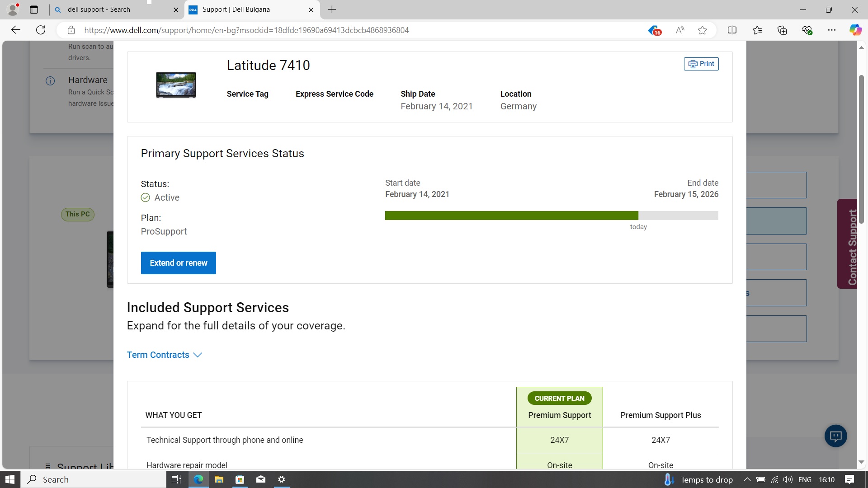This screenshot has width=868, height=488.
Task: Click Technical Support through phone and online row
Action: (x=429, y=440)
